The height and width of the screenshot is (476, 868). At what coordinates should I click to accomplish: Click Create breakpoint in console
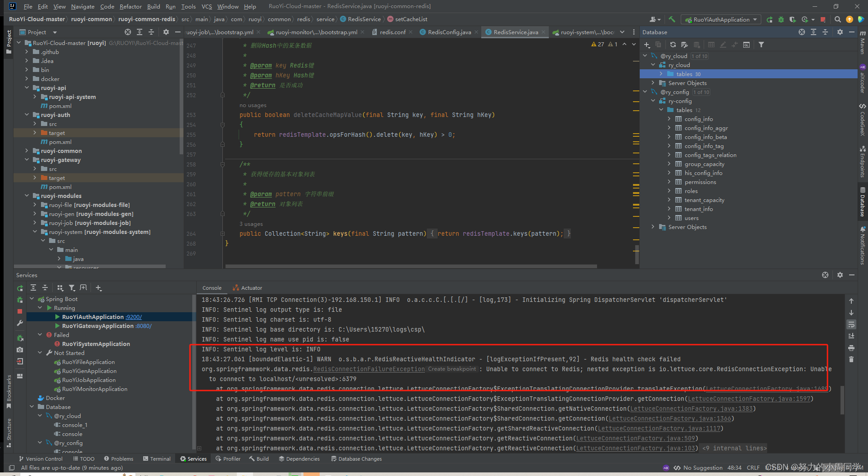pyautogui.click(x=452, y=369)
